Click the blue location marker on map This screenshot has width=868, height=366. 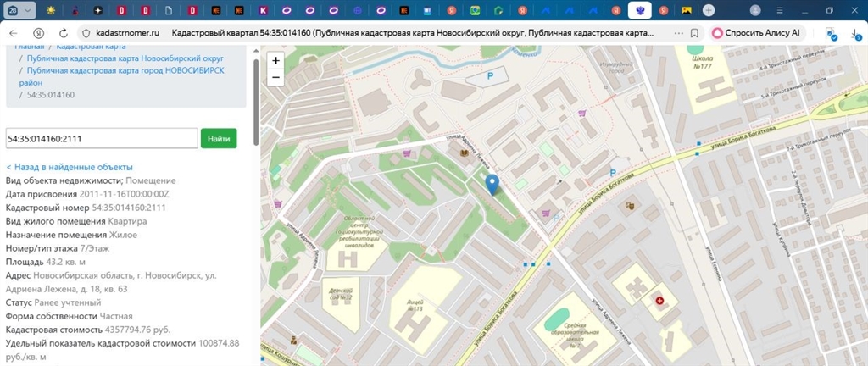pos(492,183)
